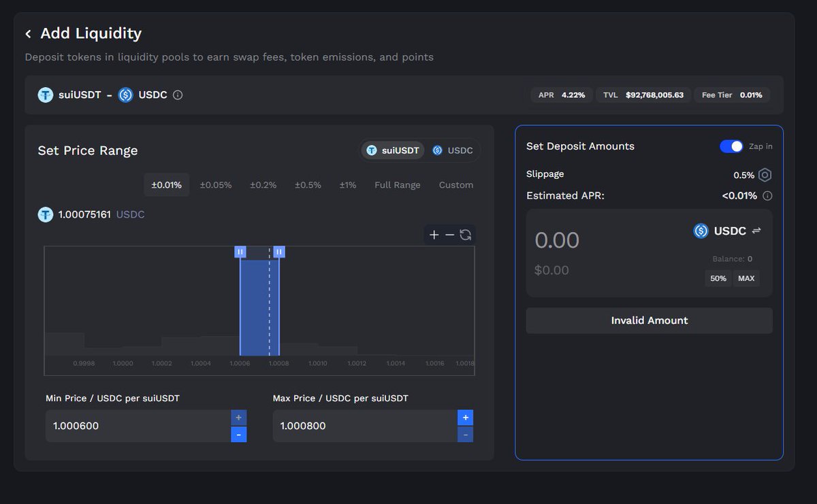Click the deposit amount field 0.00
The image size is (817, 504).
pyautogui.click(x=557, y=240)
